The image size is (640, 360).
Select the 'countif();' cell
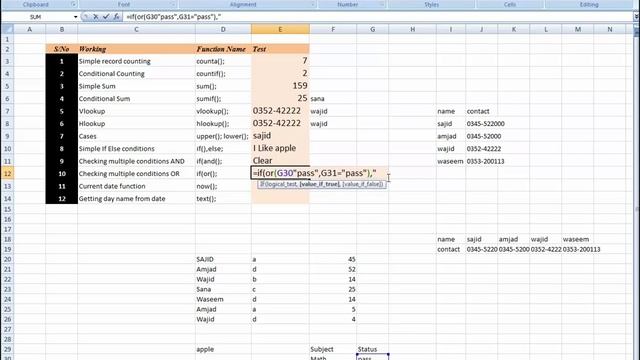[223, 73]
